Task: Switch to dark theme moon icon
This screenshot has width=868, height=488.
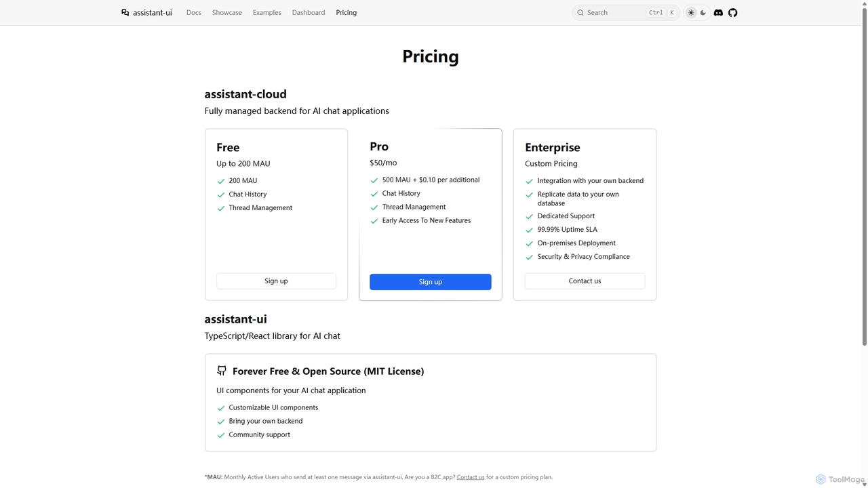Action: click(703, 13)
